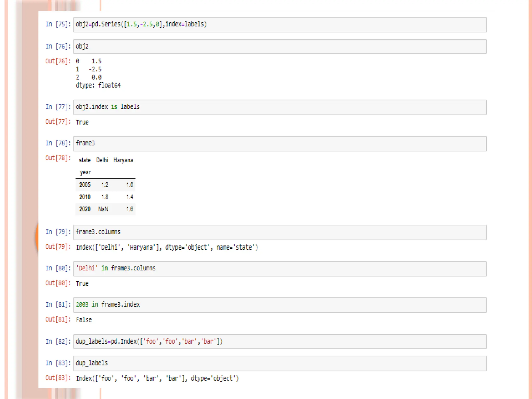Viewport: 532px width, 399px height.
Task: Click the 2020 row index in the table
Action: coord(85,209)
